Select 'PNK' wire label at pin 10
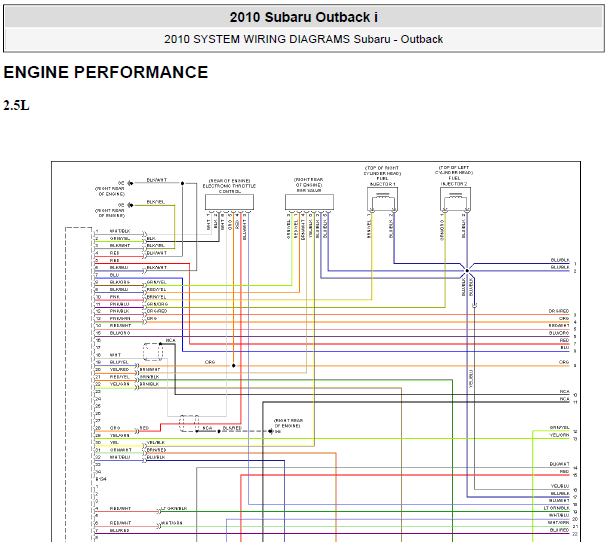The width and height of the screenshot is (606, 542). point(115,297)
